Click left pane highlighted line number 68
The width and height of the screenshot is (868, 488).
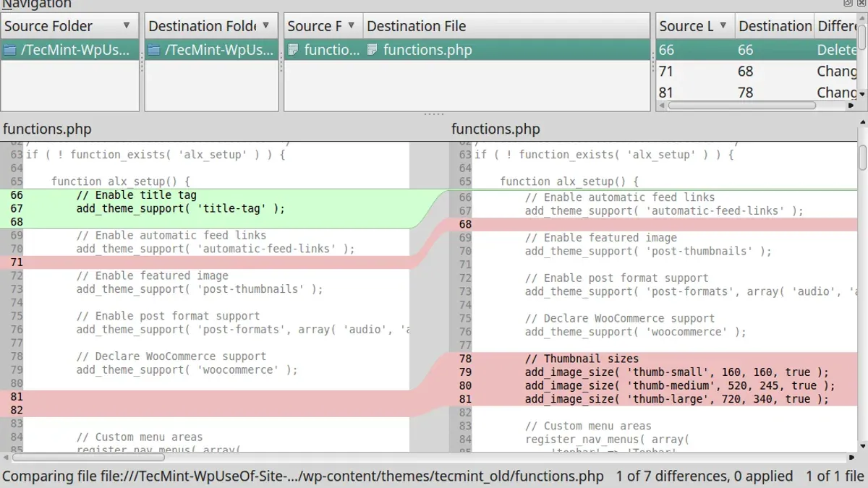[17, 222]
